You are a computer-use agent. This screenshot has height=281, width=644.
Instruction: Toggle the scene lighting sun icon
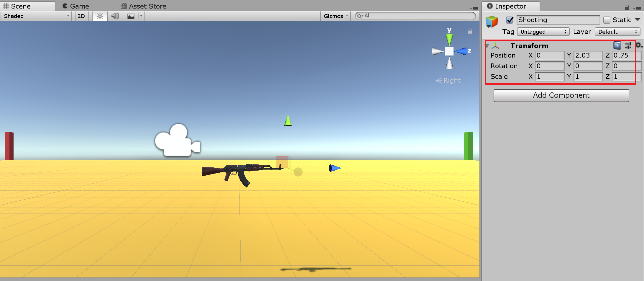[x=99, y=16]
